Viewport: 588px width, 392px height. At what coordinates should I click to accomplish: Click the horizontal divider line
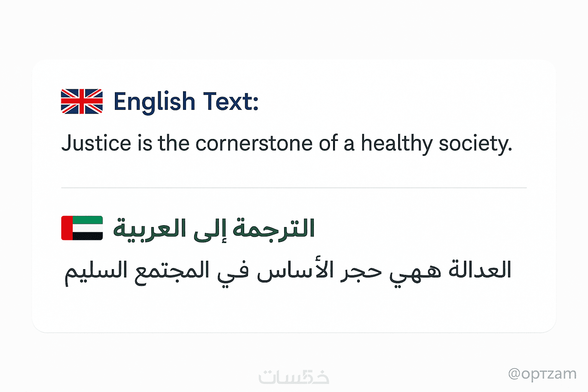click(294, 188)
